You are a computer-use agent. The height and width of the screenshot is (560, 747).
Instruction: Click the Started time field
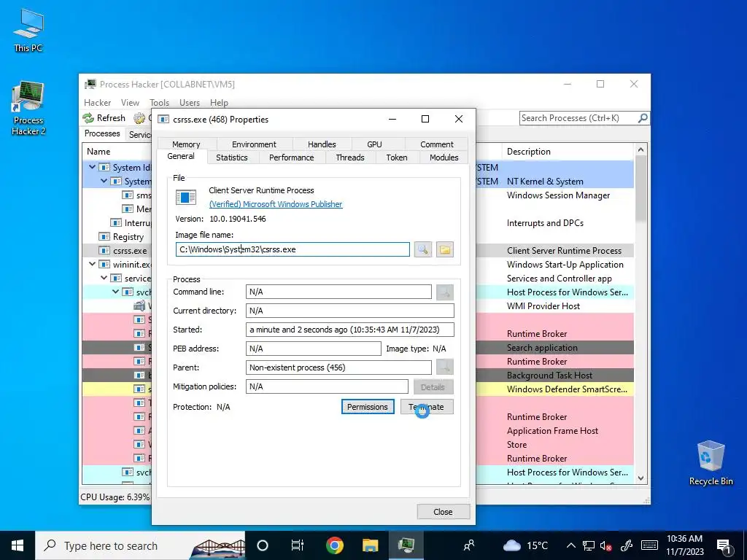[350, 330]
